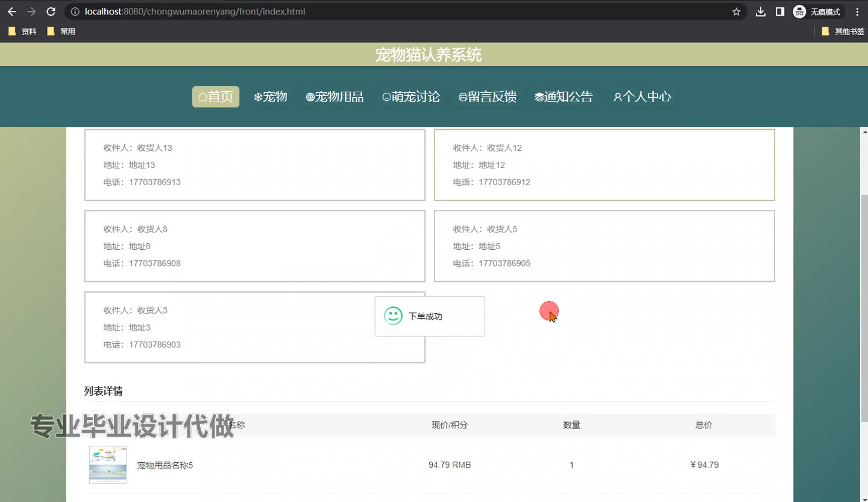The height and width of the screenshot is (502, 868).
Task: Click the smiley icon in success toast
Action: click(393, 316)
